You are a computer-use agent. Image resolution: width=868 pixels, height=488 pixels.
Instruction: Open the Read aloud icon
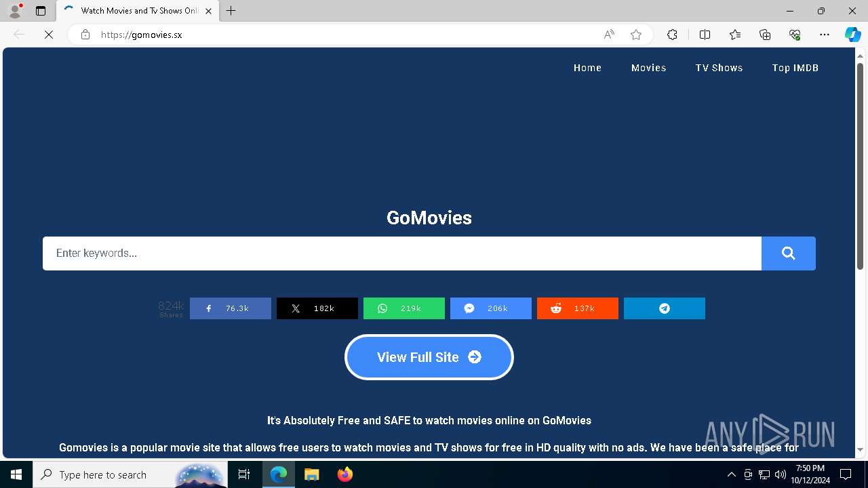[609, 35]
